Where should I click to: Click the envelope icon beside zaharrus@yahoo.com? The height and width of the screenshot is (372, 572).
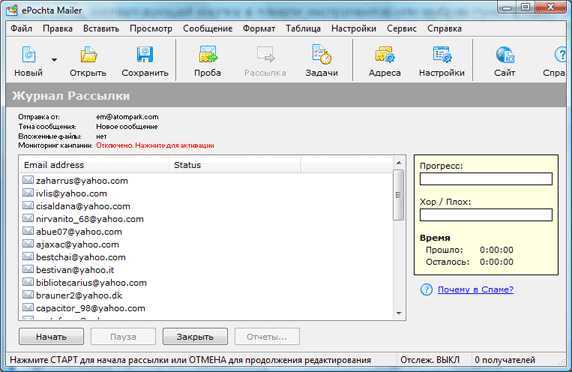click(28, 180)
